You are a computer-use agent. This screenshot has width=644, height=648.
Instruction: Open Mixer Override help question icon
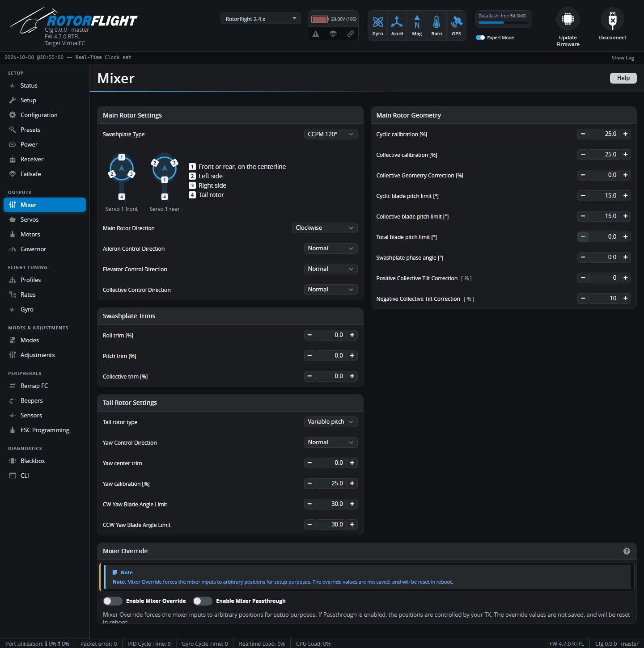click(627, 551)
